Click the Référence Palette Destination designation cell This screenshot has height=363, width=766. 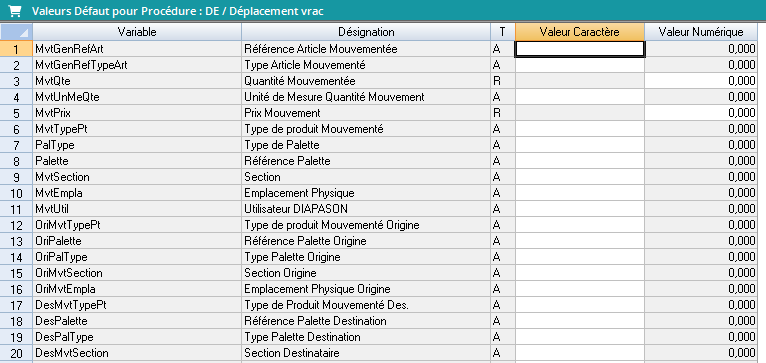(x=366, y=321)
